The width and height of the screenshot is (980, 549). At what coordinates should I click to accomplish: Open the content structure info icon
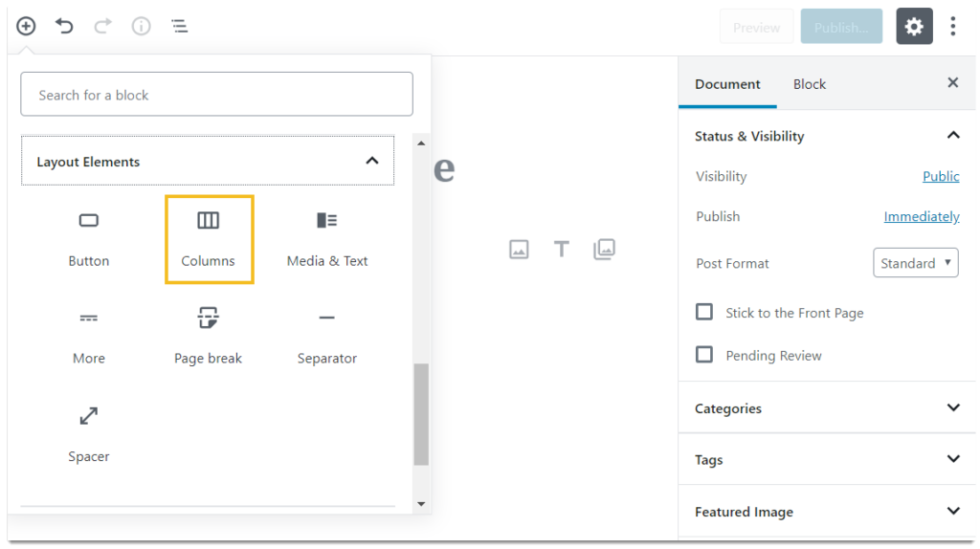141,27
